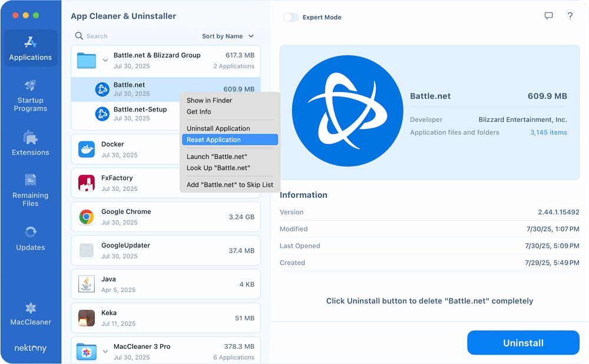This screenshot has width=589, height=364.
Task: Click the large Battle.net logo
Action: [347, 111]
